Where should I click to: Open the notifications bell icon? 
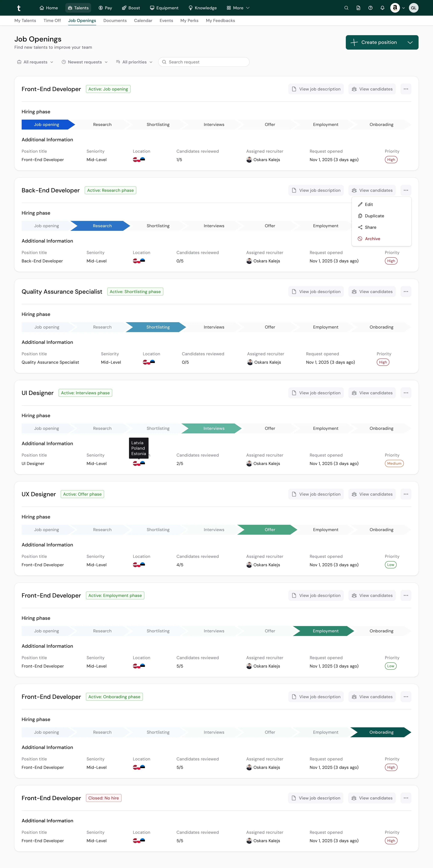point(382,8)
